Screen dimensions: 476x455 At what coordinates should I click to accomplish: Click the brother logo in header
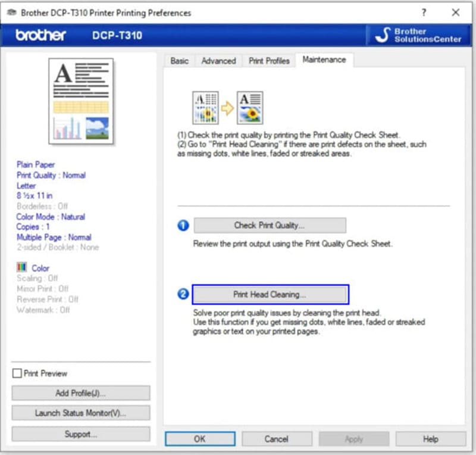[40, 35]
